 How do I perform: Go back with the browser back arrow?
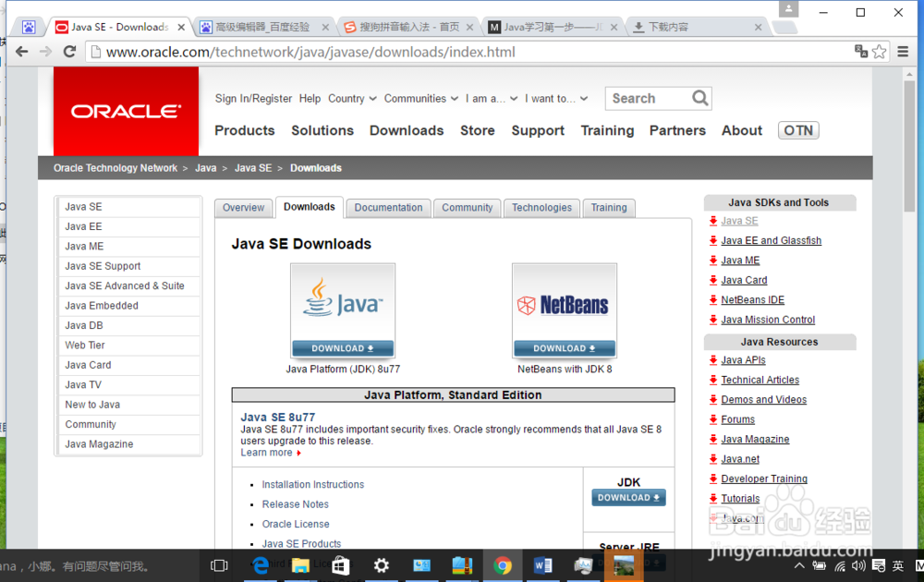[x=22, y=52]
